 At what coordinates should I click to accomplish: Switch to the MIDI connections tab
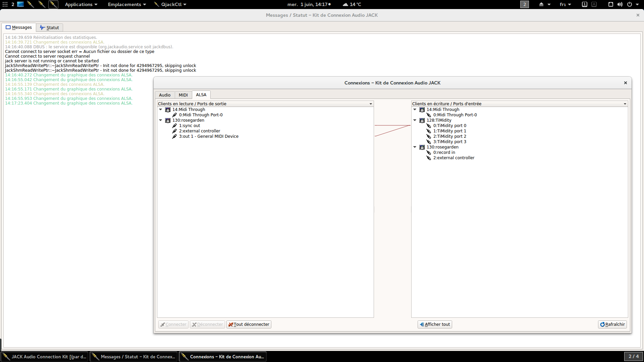[183, 95]
